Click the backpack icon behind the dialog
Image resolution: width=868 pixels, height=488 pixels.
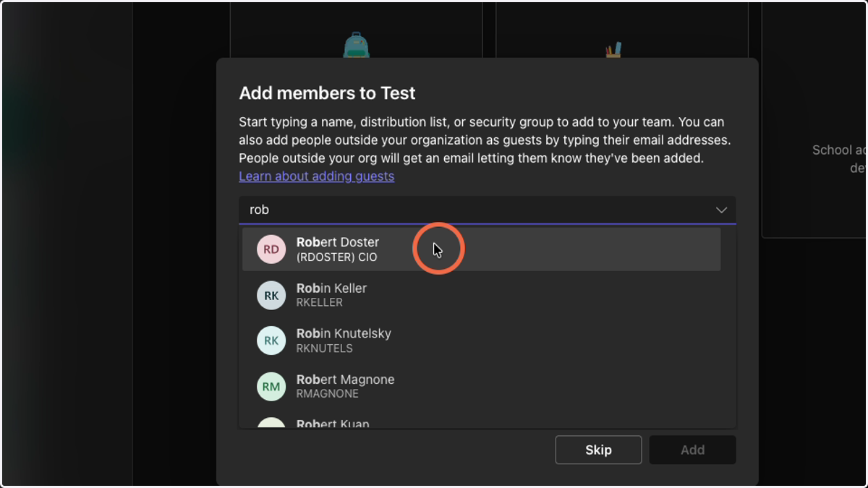click(356, 45)
